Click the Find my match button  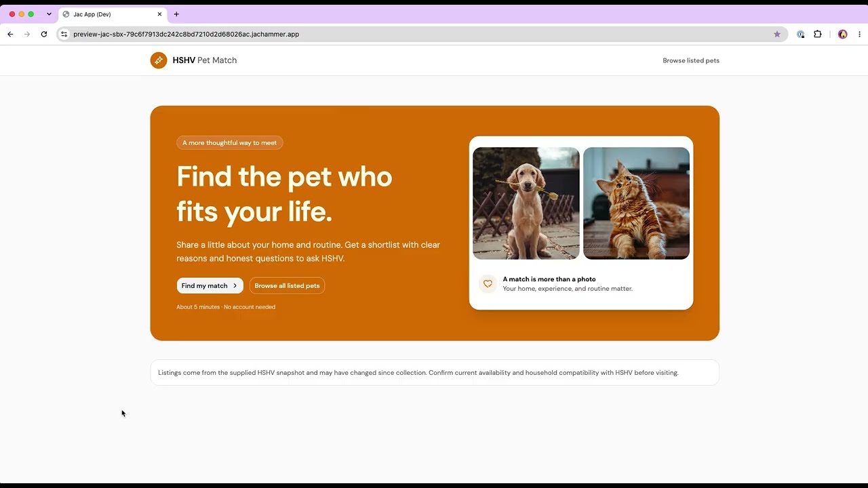[210, 286]
